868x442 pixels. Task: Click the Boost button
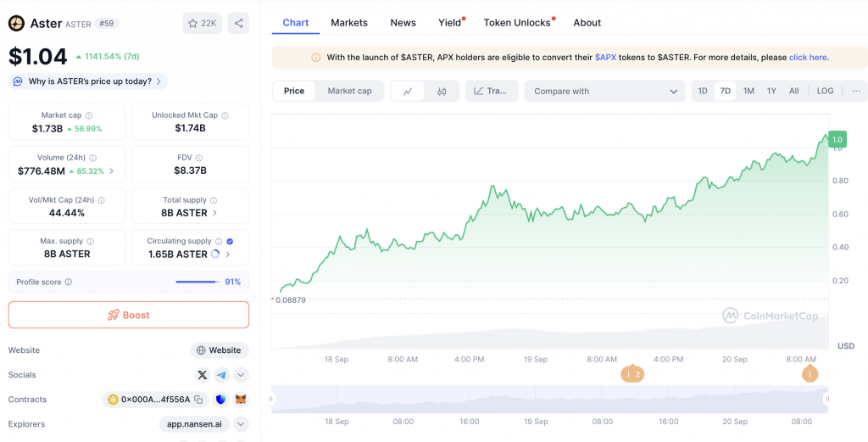pyautogui.click(x=129, y=315)
